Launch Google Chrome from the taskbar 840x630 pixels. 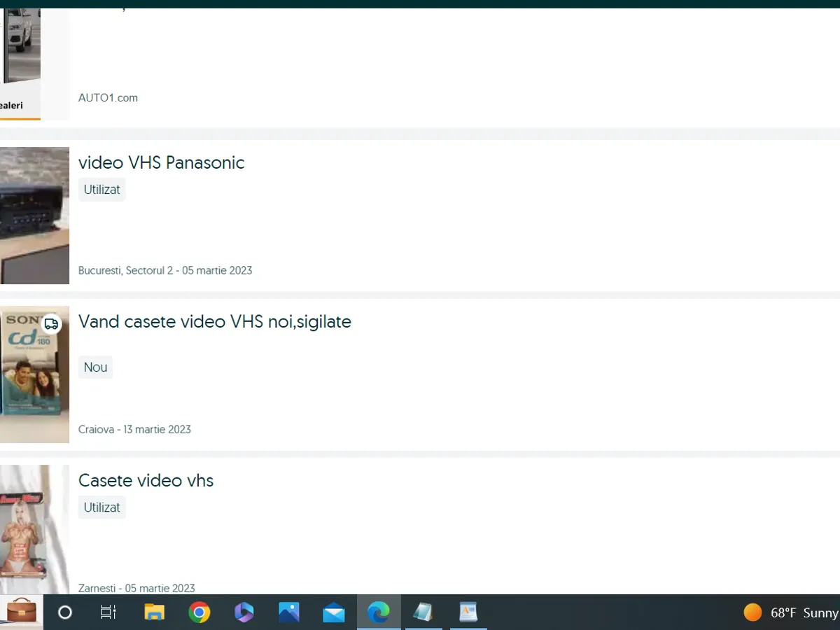tap(199, 612)
